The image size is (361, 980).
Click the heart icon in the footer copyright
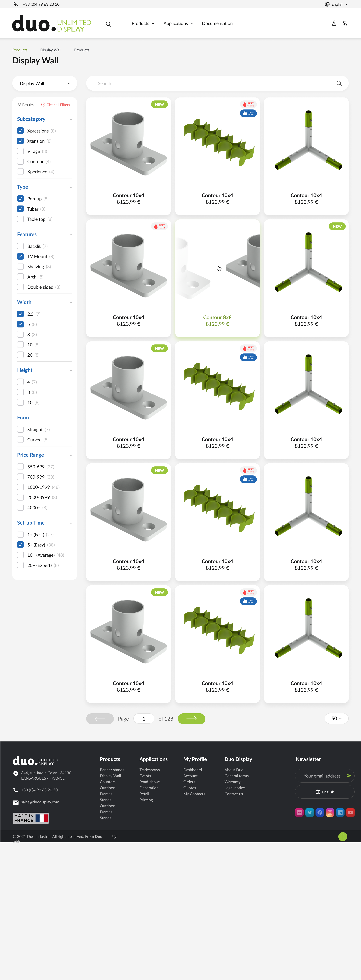click(x=114, y=837)
